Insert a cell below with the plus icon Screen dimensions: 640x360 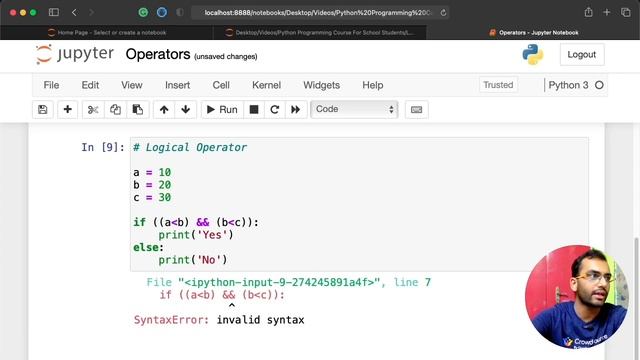tap(67, 109)
